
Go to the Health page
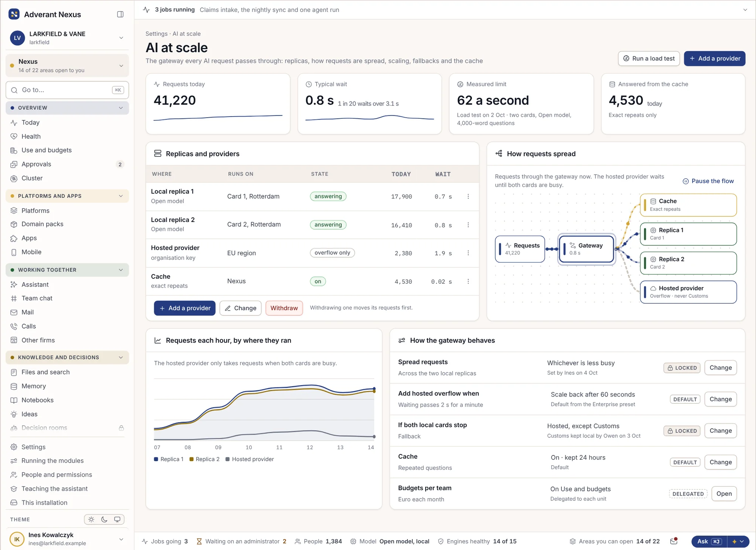point(67,136)
